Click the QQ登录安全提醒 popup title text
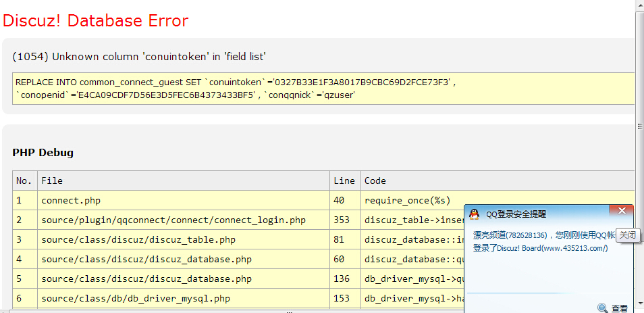 (516, 214)
